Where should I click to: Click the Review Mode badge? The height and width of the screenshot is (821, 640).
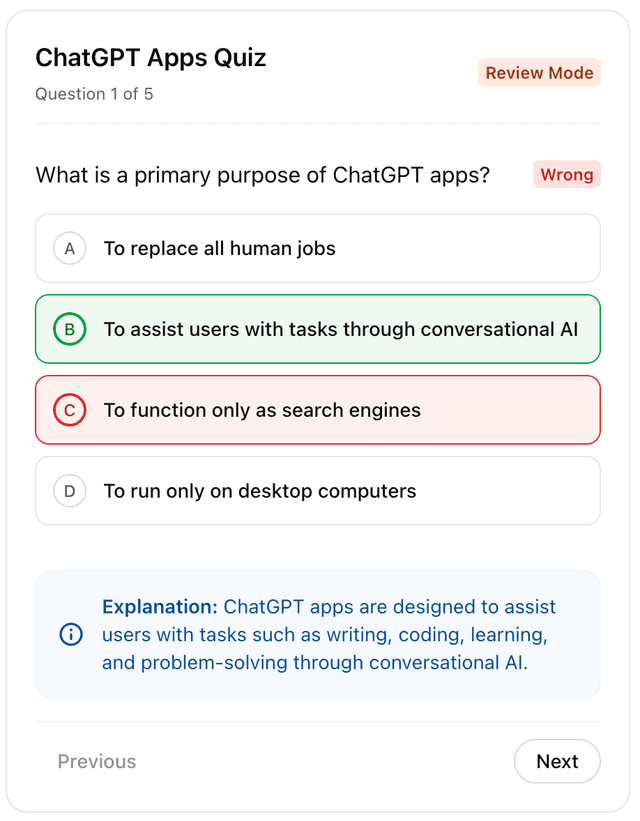pyautogui.click(x=539, y=73)
